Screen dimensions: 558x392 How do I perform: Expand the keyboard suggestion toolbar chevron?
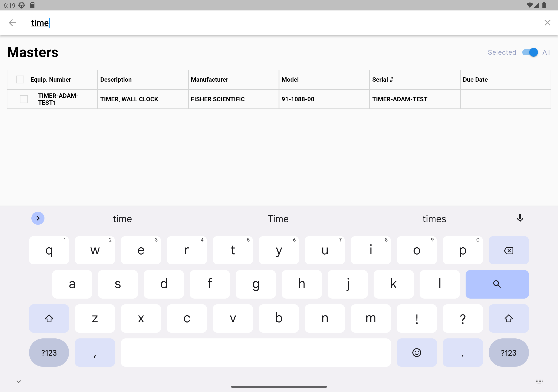(38, 218)
